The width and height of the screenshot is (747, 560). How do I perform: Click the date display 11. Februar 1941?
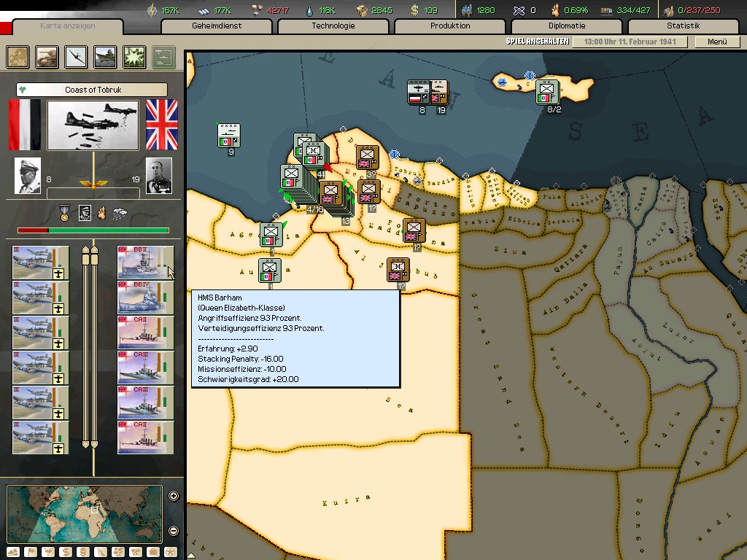pyautogui.click(x=630, y=42)
